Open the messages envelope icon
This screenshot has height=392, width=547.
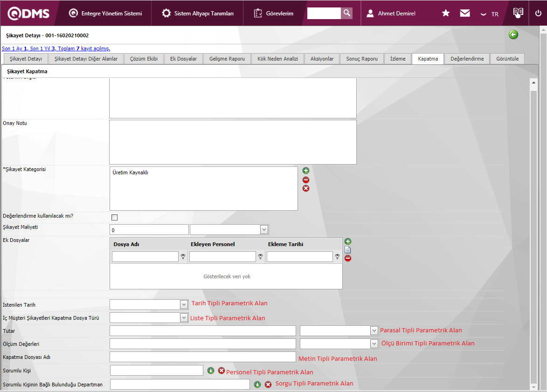point(465,13)
